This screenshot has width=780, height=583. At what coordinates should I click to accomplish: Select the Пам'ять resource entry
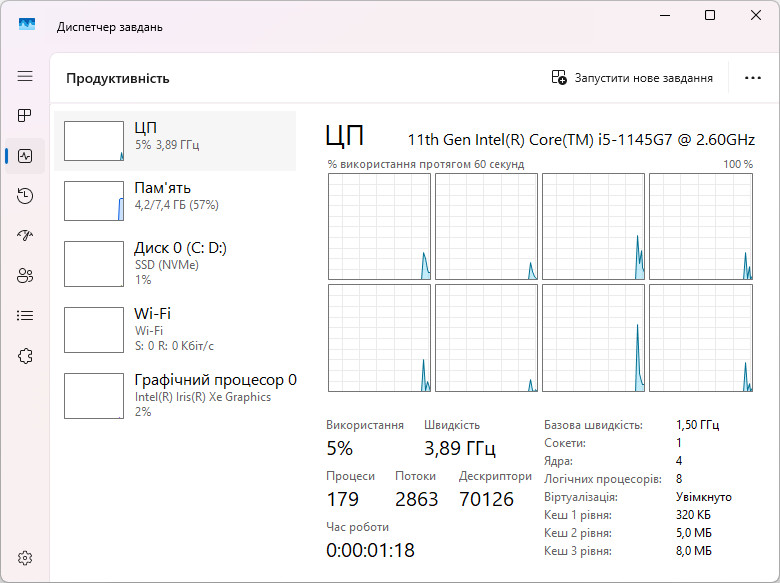click(x=175, y=200)
